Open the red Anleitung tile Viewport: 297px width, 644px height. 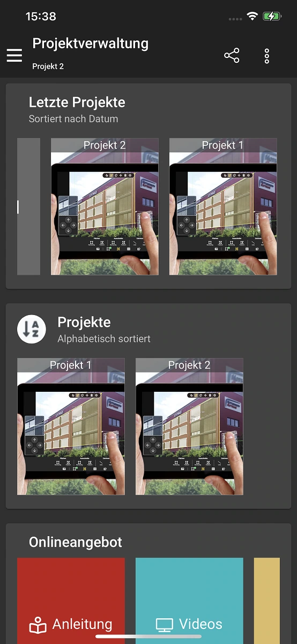pyautogui.click(x=71, y=601)
